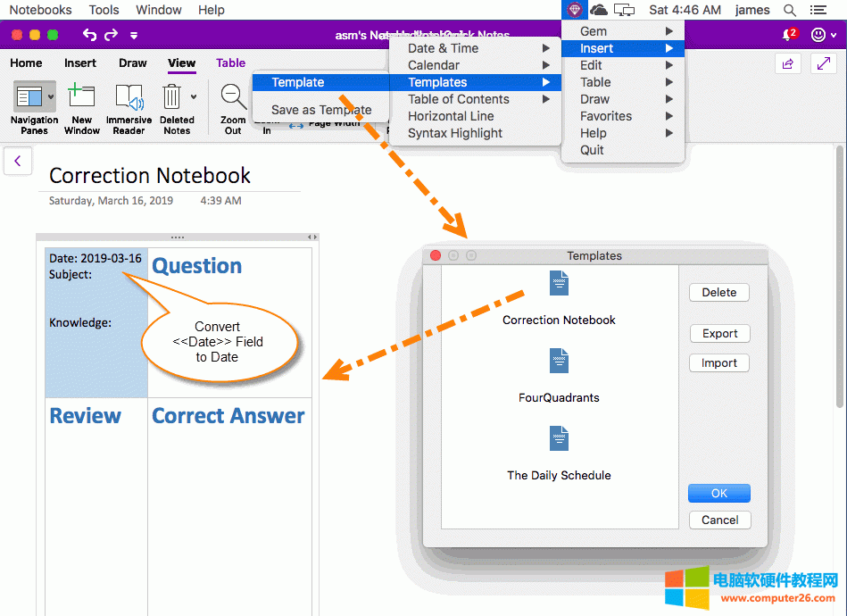Expand the Deleted Notes dropdown arrow
The image size is (847, 616).
tap(194, 96)
